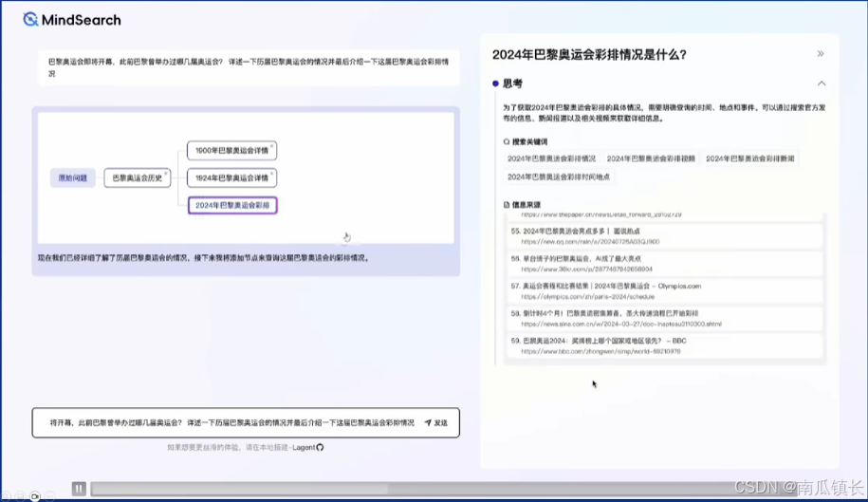Select the 巴黎奥运会历史 node
This screenshot has height=502, width=868.
138,178
